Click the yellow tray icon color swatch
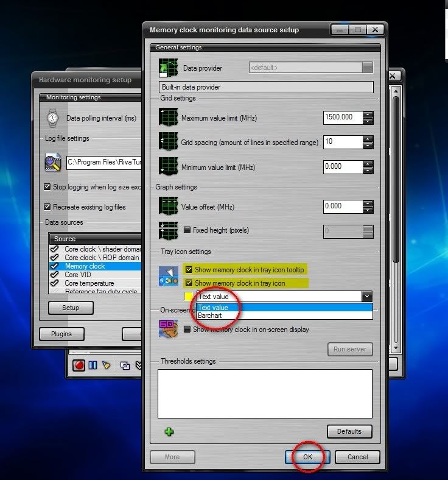The width and height of the screenshot is (448, 480). pyautogui.click(x=189, y=297)
